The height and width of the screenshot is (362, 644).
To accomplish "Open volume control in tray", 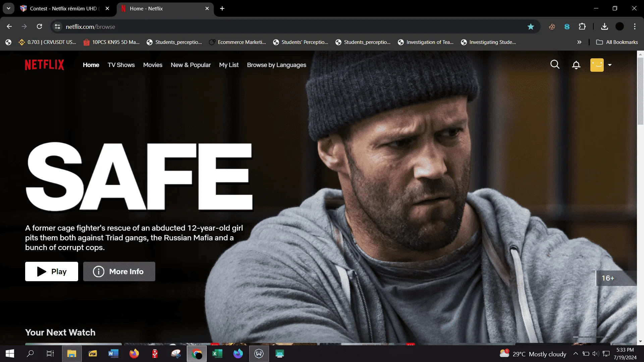I will pyautogui.click(x=596, y=354).
